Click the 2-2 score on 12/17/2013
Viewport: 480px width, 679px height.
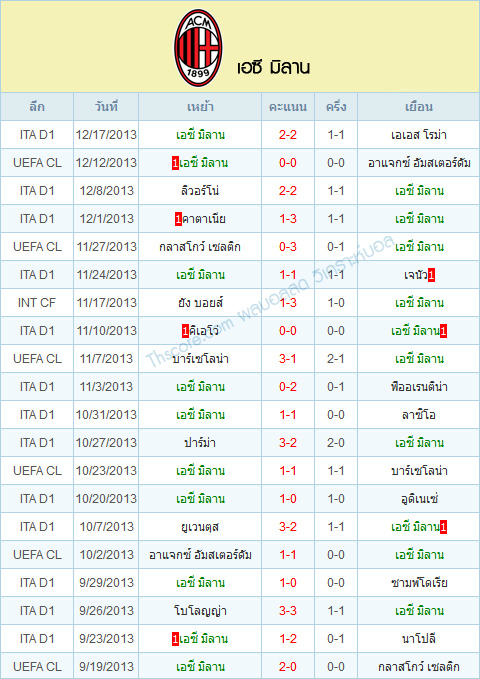pos(288,135)
